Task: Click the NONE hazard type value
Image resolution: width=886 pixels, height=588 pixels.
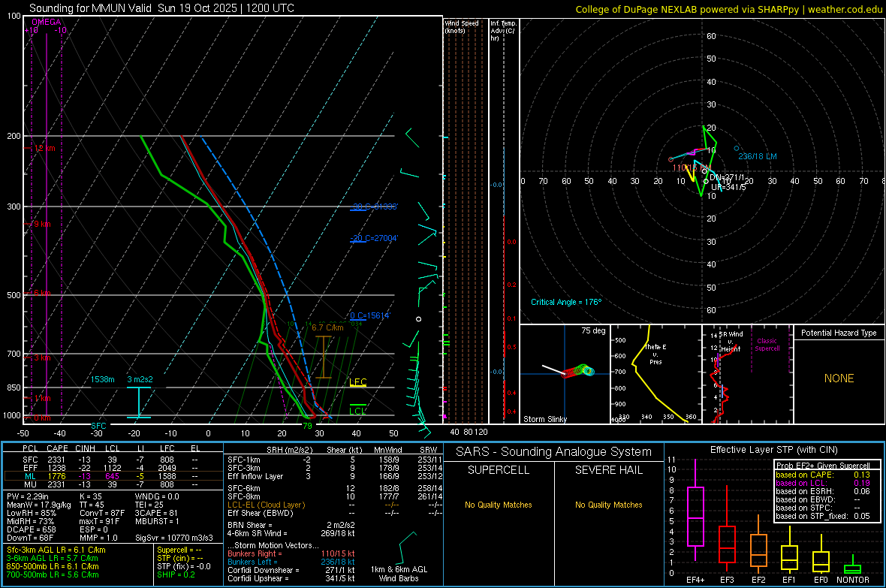Action: tap(839, 378)
